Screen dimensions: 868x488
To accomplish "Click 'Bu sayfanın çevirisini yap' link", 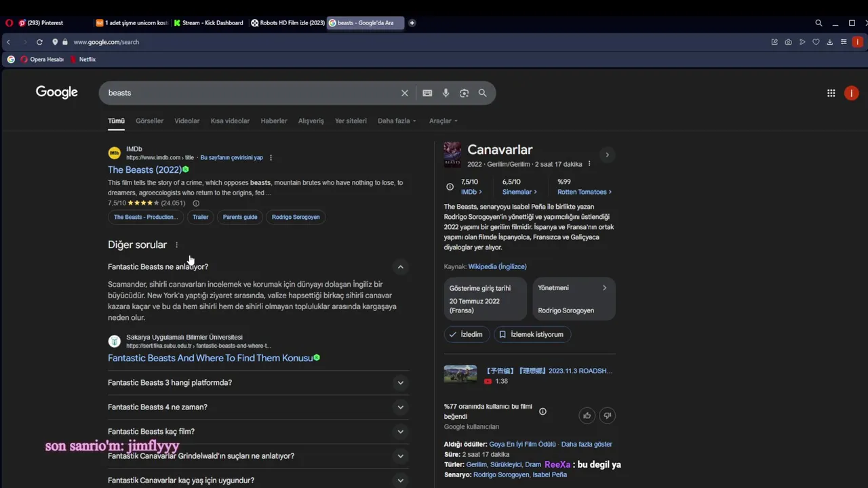I will coord(231,158).
